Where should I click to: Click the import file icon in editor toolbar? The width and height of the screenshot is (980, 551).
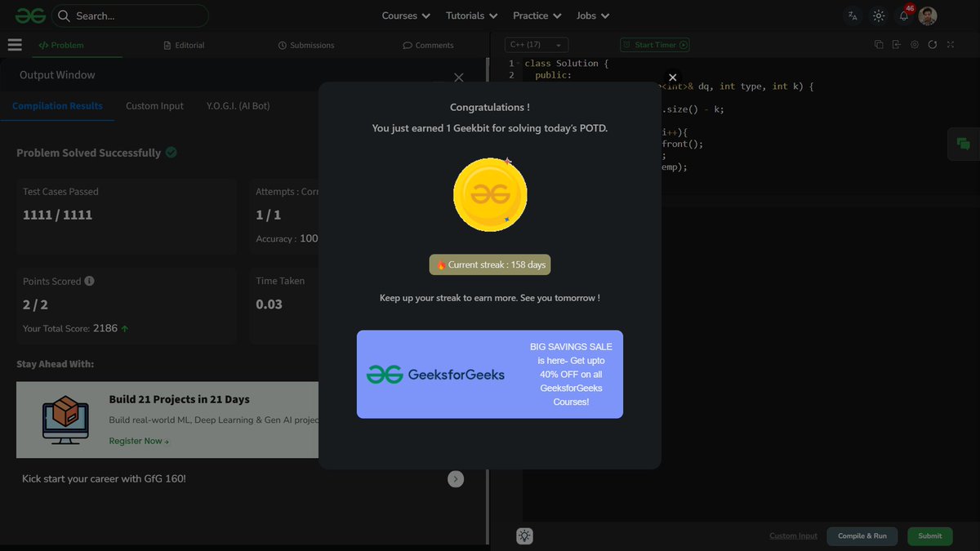(x=896, y=45)
